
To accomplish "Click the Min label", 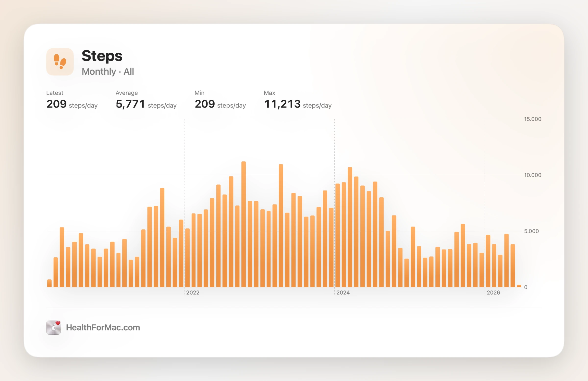I will [199, 93].
